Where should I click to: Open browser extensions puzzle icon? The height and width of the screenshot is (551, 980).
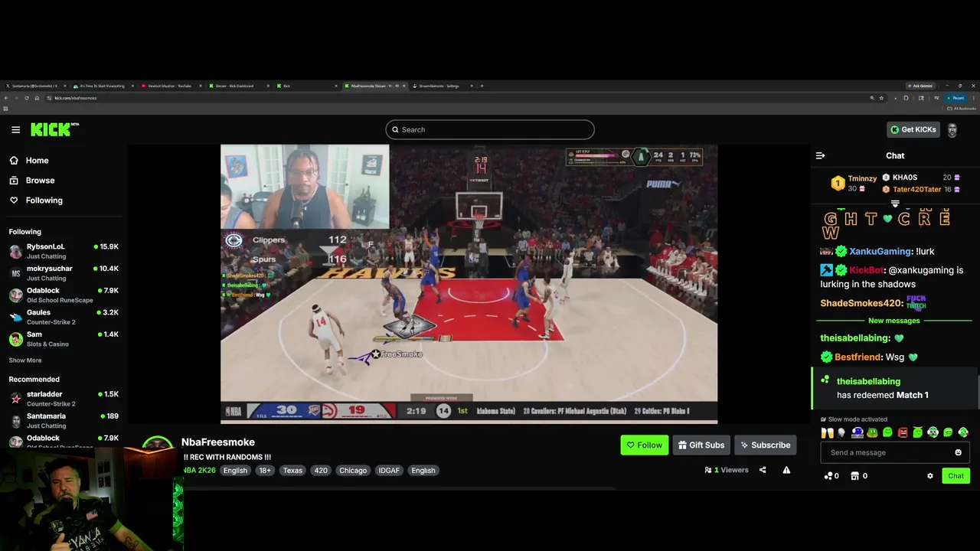(x=906, y=98)
